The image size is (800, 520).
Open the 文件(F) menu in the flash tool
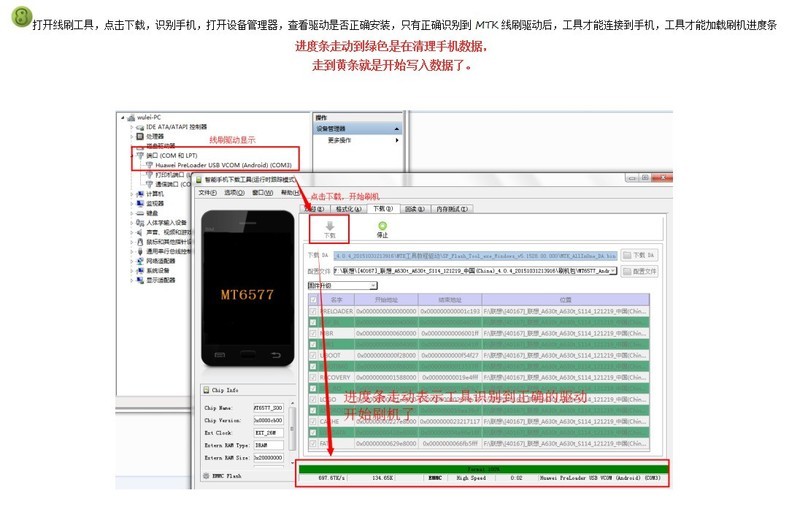[x=207, y=193]
